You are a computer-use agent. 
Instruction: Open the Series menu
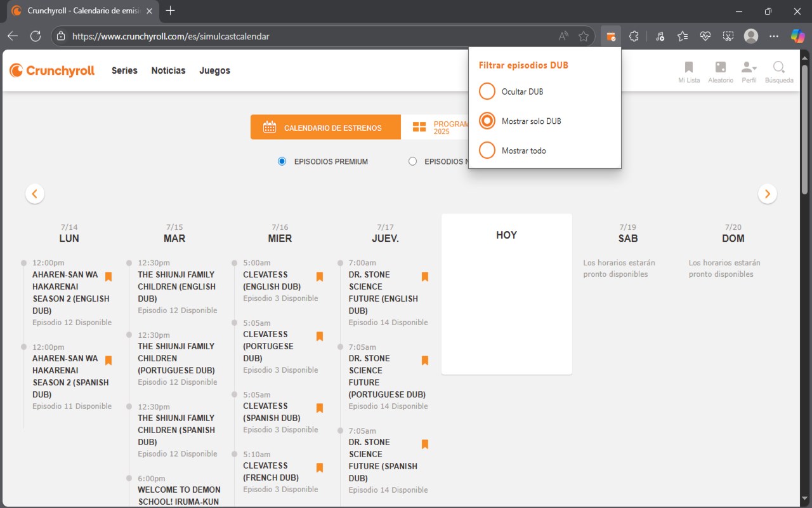click(x=124, y=70)
